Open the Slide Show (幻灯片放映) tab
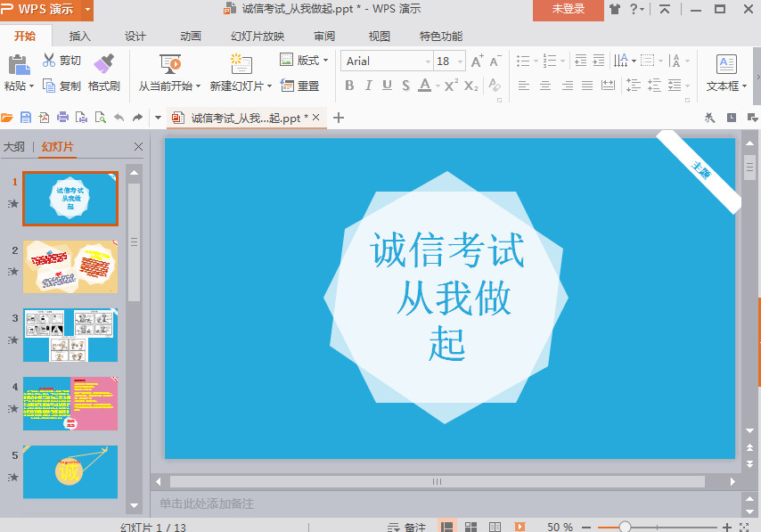This screenshot has width=761, height=532. [x=258, y=36]
